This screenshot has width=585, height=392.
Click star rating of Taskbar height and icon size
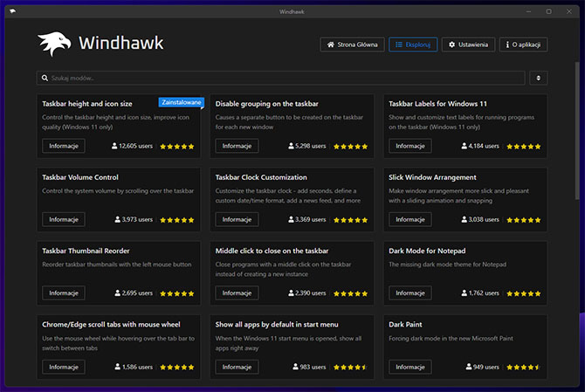click(x=177, y=146)
